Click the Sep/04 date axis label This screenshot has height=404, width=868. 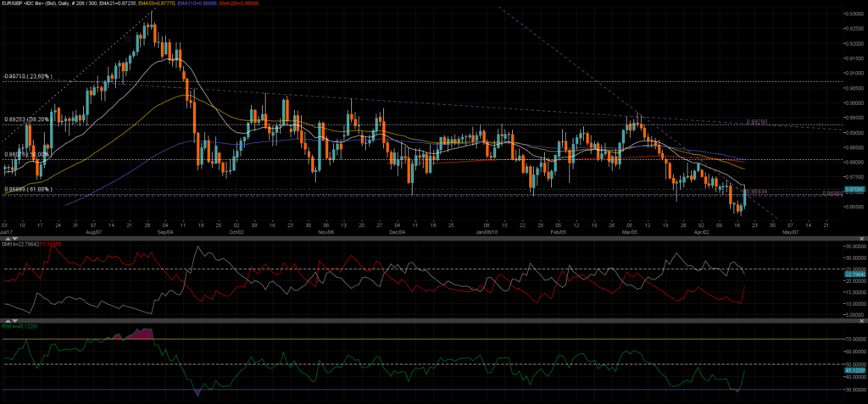(165, 232)
